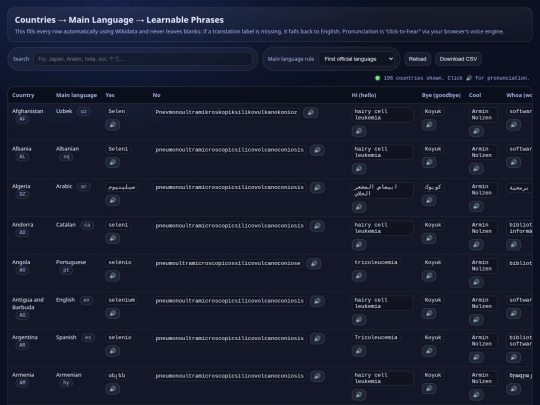The height and width of the screenshot is (405, 540).
Task: Play pronunciation for Antigua and Barbuda's 'selenium'
Action: click(113, 313)
